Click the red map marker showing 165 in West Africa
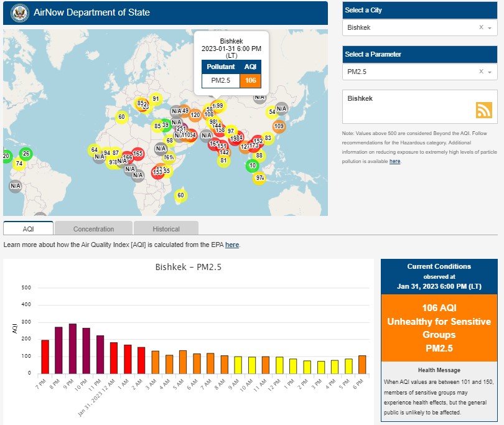The image size is (504, 425). click(x=138, y=153)
